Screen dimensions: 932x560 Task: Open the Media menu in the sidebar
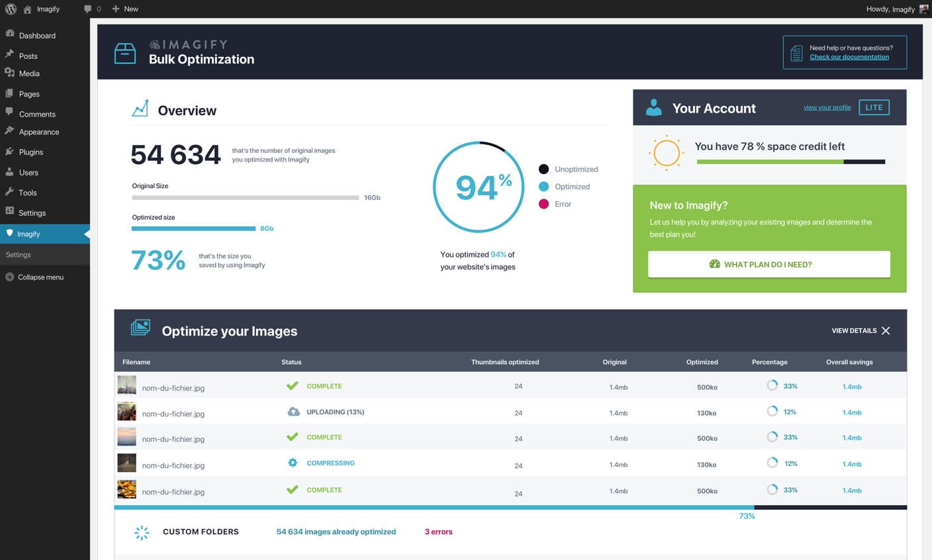click(x=29, y=73)
